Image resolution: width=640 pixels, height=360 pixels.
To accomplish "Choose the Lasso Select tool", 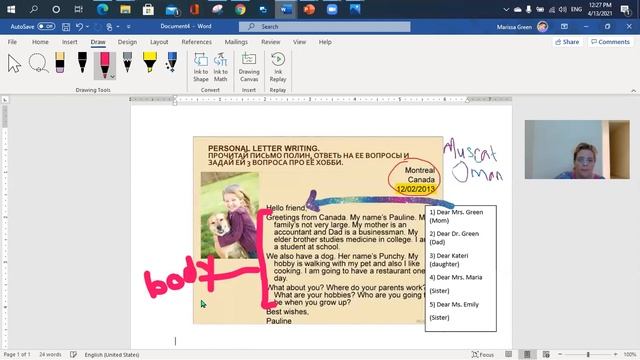I will point(38,63).
